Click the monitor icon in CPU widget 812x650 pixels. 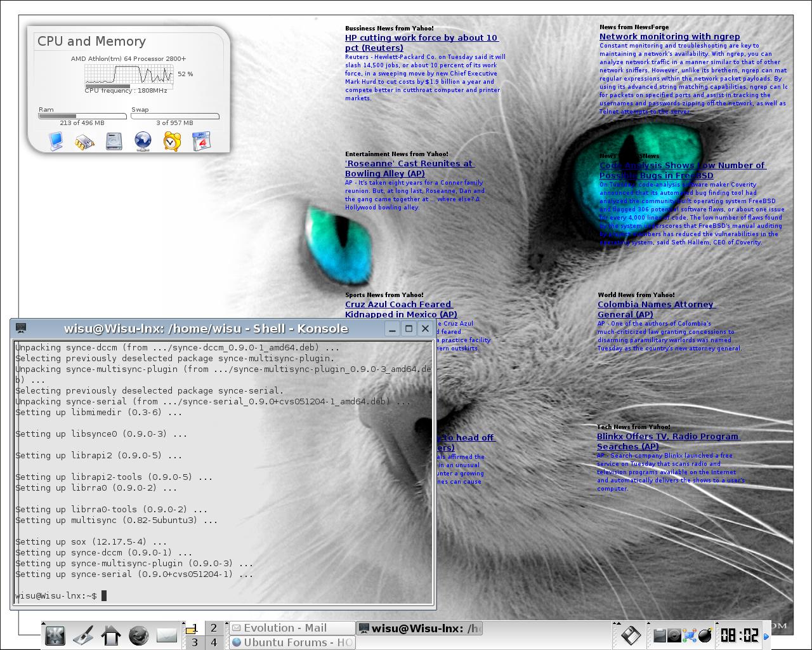point(56,141)
